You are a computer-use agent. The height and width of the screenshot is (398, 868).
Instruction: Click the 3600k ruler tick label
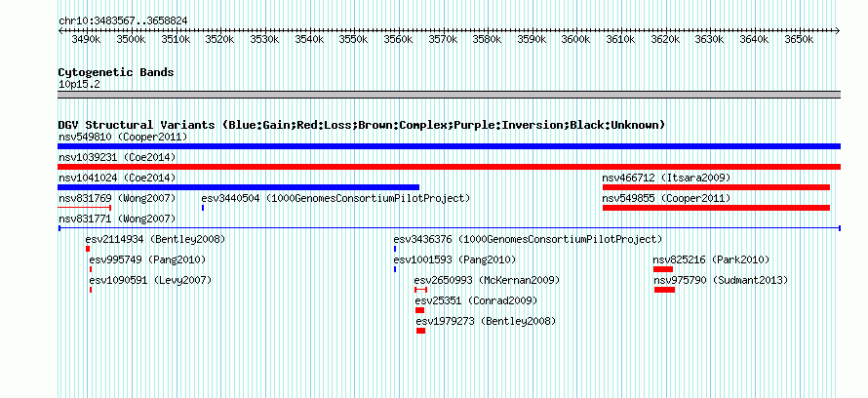pos(575,40)
